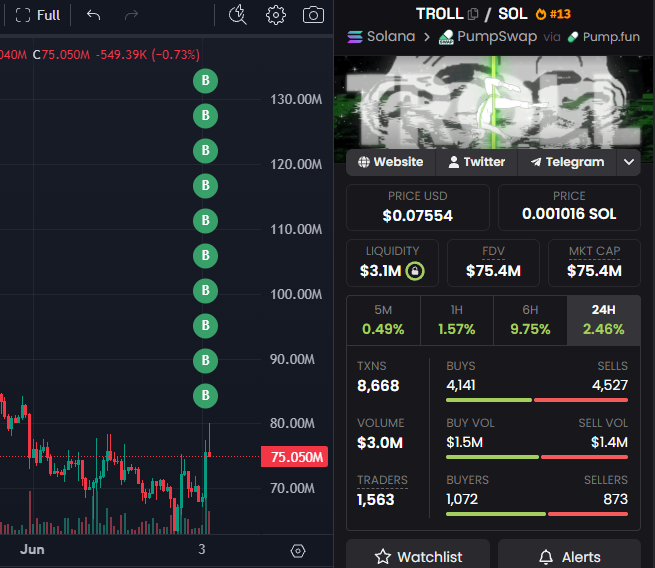Open the TROLL banner image
This screenshot has width=655, height=568.
pos(493,102)
